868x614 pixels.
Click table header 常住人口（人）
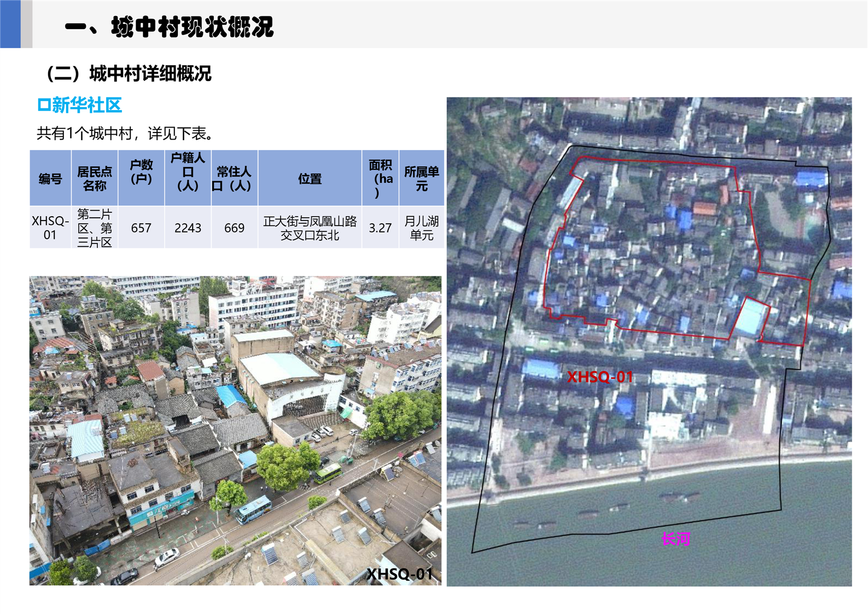coord(234,178)
